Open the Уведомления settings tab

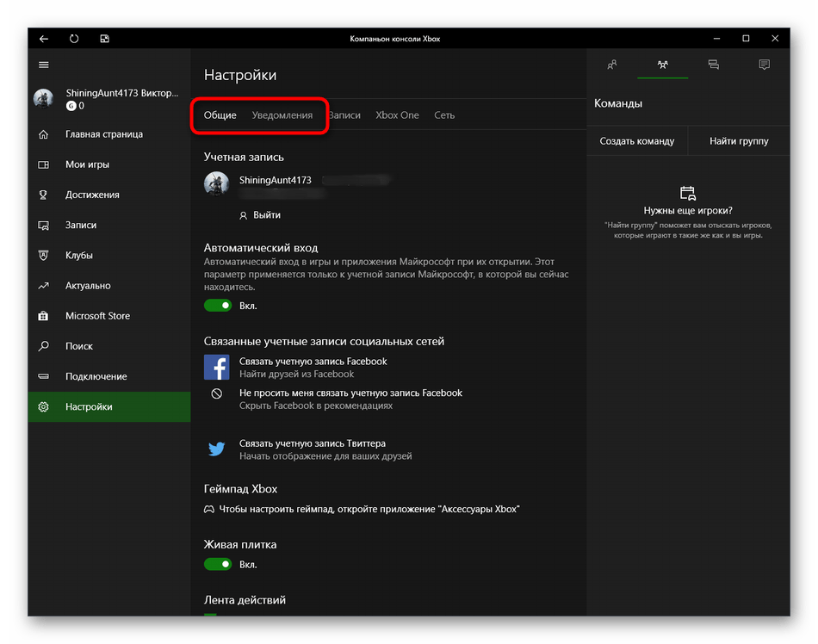coord(282,115)
